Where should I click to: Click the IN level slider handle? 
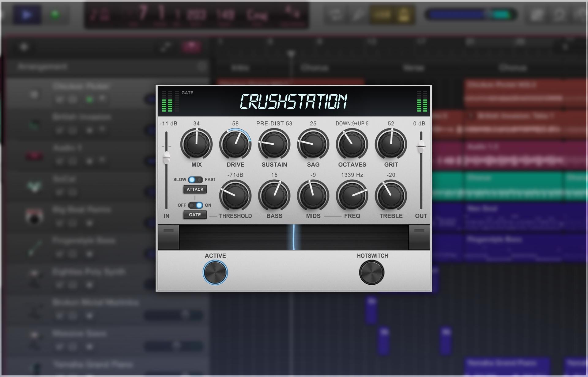(x=166, y=158)
